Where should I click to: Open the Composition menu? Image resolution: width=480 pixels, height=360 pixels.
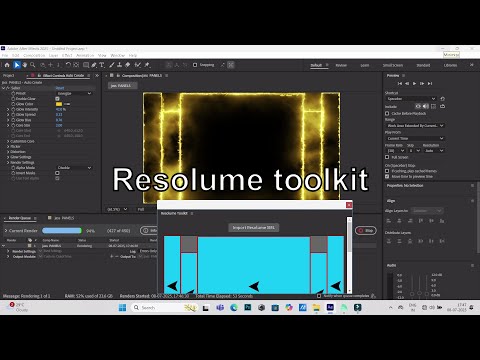(34, 55)
